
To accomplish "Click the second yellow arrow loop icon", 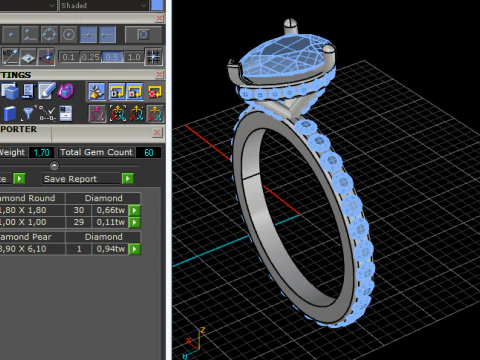I will pyautogui.click(x=135, y=92).
